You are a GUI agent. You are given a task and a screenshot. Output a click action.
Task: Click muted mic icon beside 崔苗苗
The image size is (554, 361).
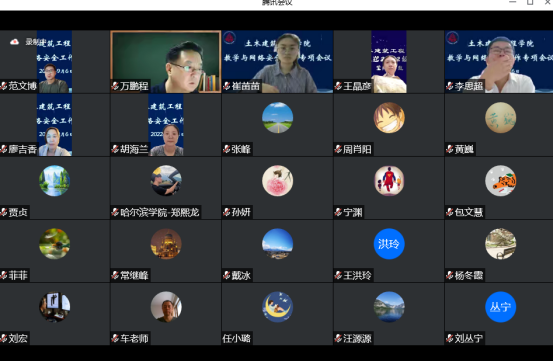pyautogui.click(x=227, y=86)
